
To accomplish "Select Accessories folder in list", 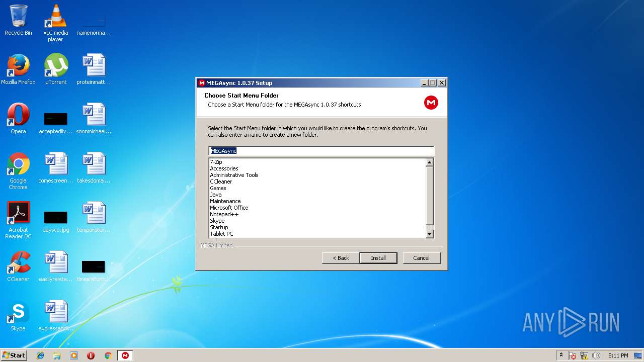I will pos(317,168).
